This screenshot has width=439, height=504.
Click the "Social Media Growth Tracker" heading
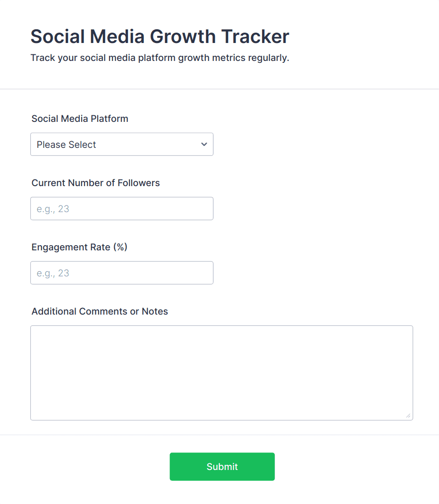160,36
